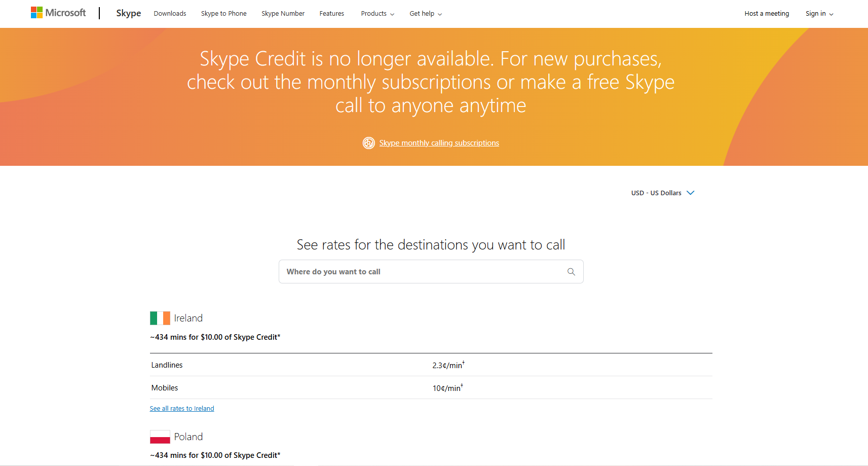Open the Sign in dropdown

(819, 14)
